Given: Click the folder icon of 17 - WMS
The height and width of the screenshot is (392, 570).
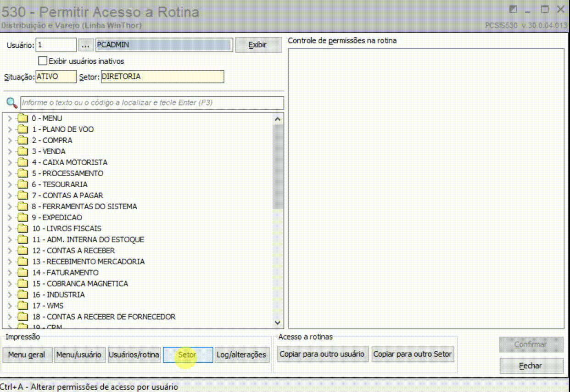Looking at the screenshot, I should click(x=23, y=306).
